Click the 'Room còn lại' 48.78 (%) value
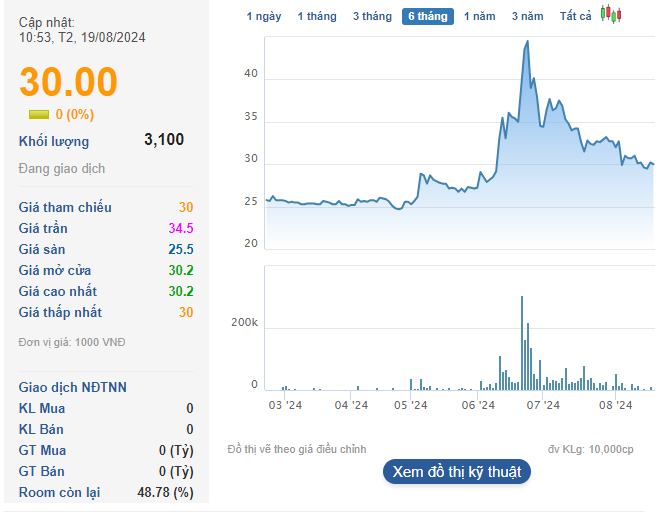This screenshot has height=516, width=665. tap(165, 492)
